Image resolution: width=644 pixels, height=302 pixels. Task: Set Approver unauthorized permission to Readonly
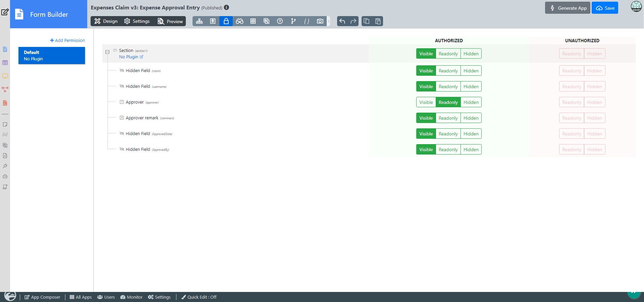tap(572, 102)
